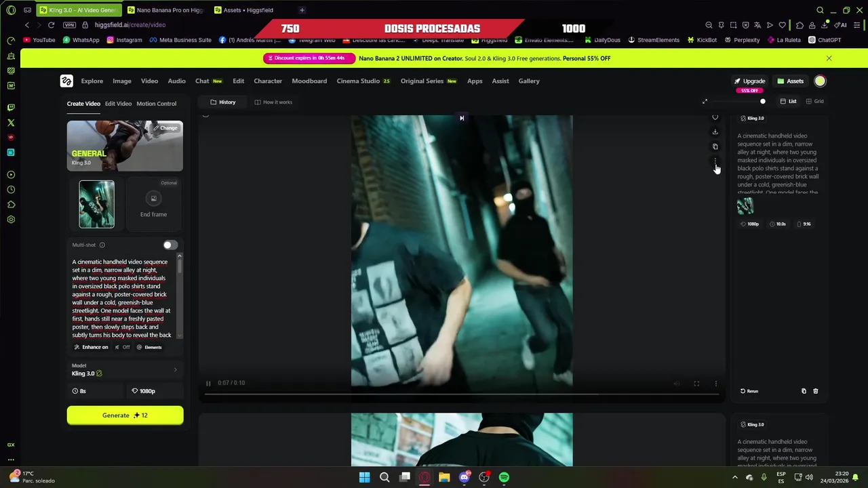
Task: Switch history to List view
Action: coord(788,102)
